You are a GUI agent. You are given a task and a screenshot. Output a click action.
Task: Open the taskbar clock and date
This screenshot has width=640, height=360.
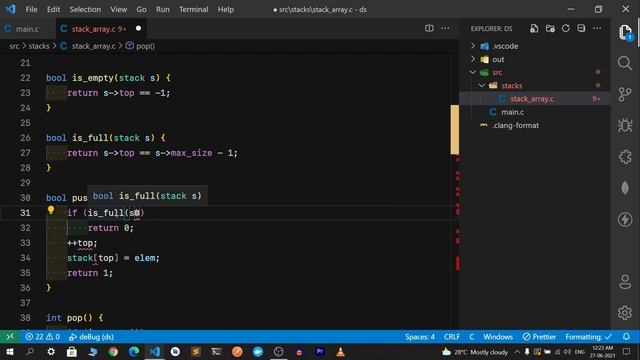602,351
